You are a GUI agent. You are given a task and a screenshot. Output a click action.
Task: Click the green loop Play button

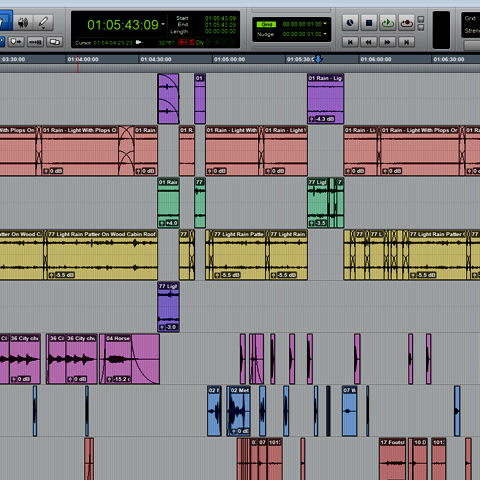coord(388,23)
